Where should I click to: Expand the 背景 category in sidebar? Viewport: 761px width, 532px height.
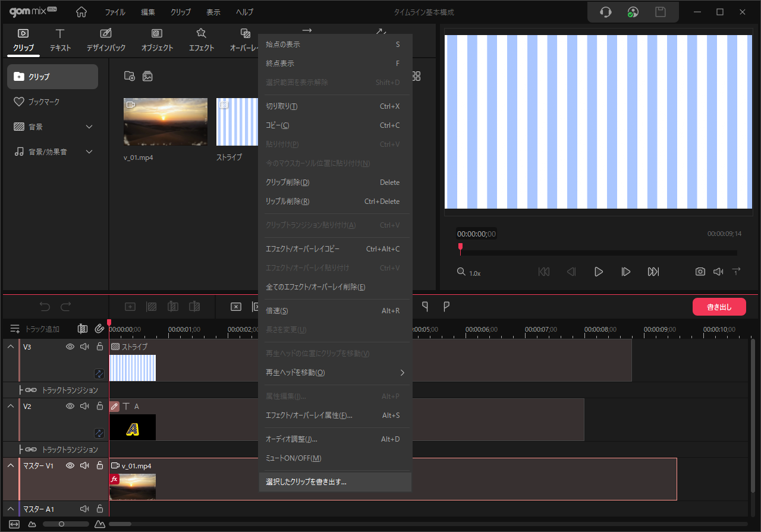[x=89, y=127]
